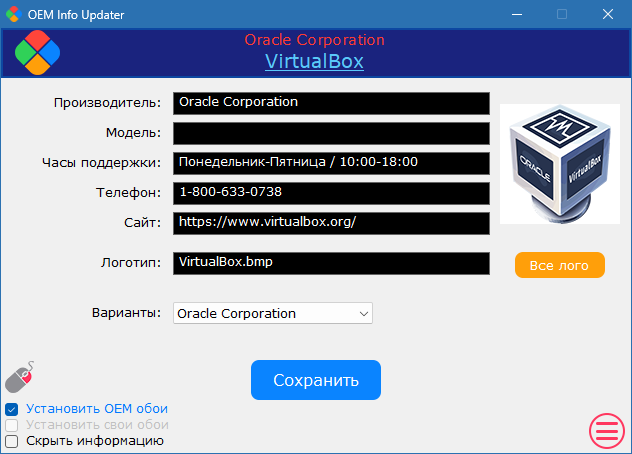Toggle 'Установить OEM обои' checkbox
The height and width of the screenshot is (454, 632).
12,409
